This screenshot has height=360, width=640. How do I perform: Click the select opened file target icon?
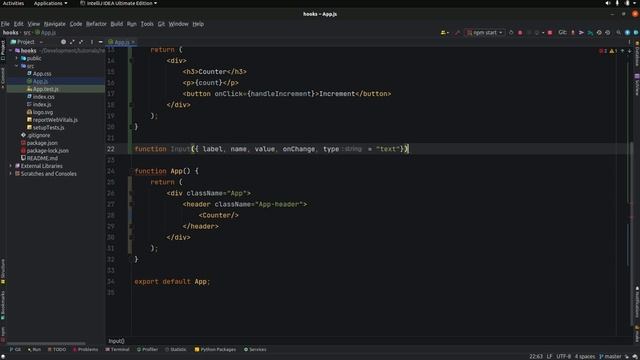pos(63,42)
